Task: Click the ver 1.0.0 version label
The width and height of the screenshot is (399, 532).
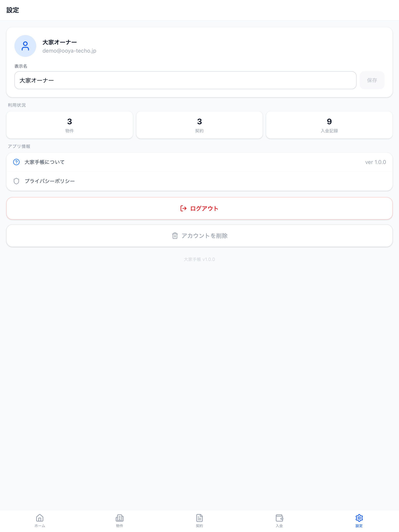Action: point(375,162)
